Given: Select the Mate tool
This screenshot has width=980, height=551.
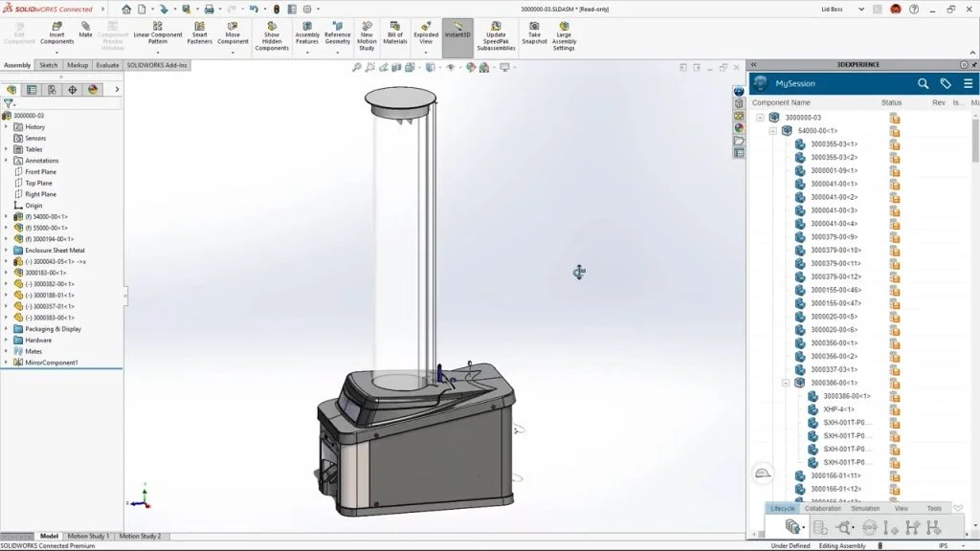Looking at the screenshot, I should pyautogui.click(x=85, y=29).
